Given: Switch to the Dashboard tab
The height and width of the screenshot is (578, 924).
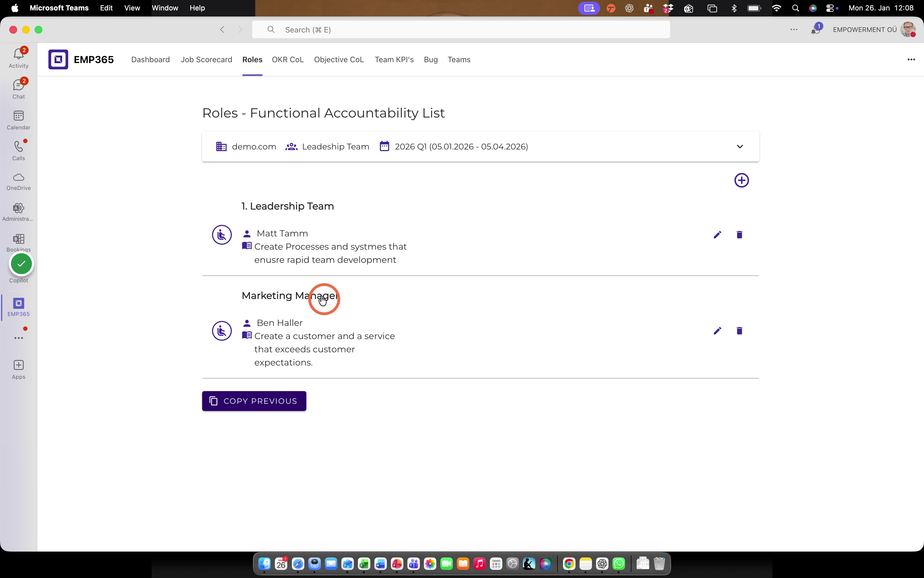Looking at the screenshot, I should click(x=150, y=60).
